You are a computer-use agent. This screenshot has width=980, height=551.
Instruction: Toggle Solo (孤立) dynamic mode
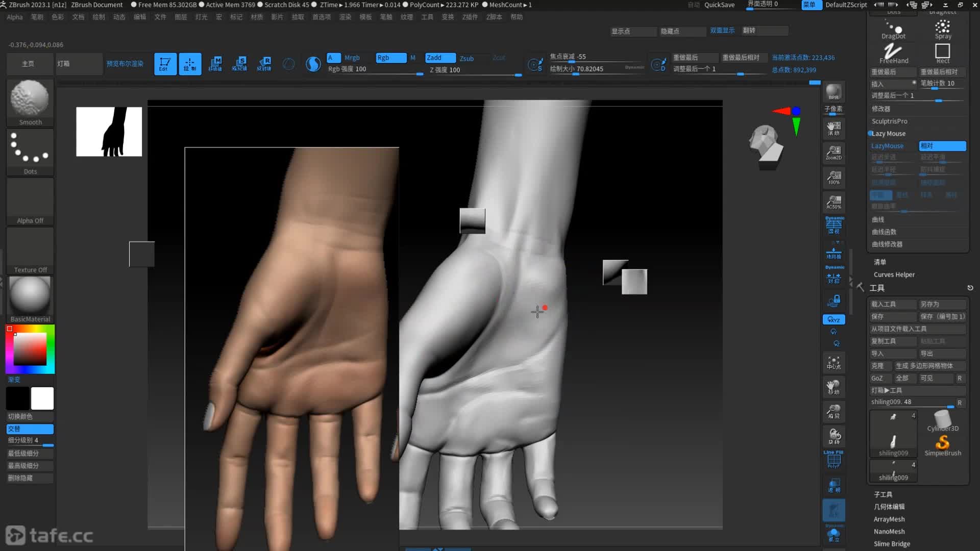coord(834,535)
